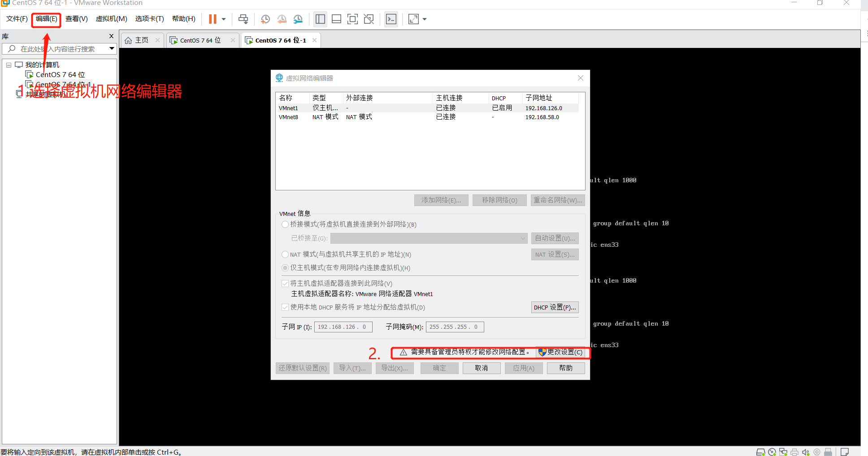Screen dimensions: 868x456
Task: Close the library panel
Action: point(112,36)
